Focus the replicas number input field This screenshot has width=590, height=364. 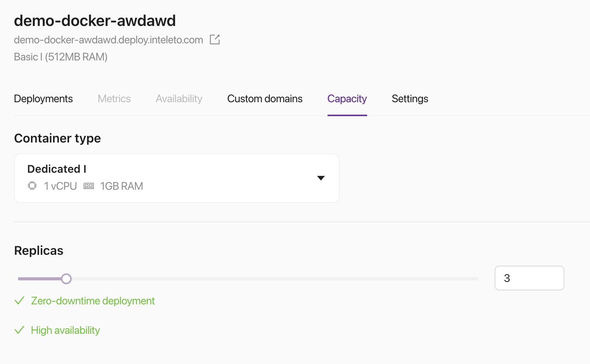(529, 278)
